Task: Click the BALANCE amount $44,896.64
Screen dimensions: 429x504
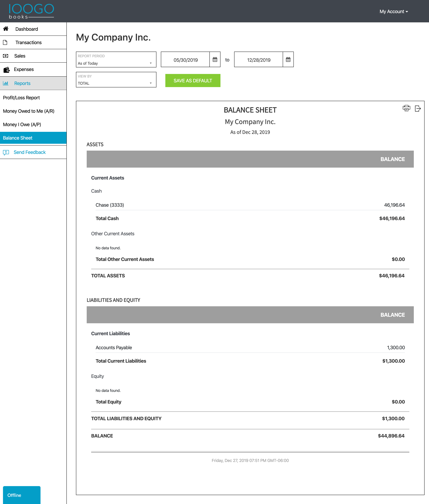Action: pos(391,436)
